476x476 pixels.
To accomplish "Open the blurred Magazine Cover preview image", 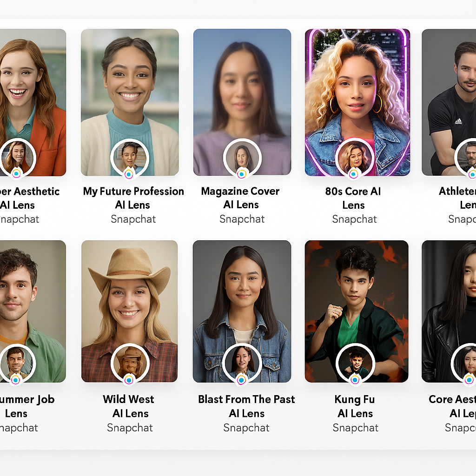I will click(x=242, y=102).
